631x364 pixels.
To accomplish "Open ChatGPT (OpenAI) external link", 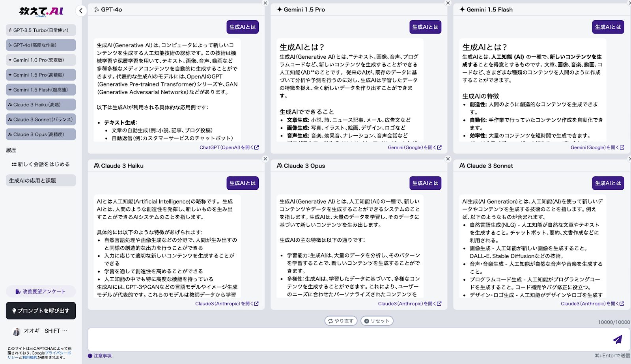I will pyautogui.click(x=229, y=147).
